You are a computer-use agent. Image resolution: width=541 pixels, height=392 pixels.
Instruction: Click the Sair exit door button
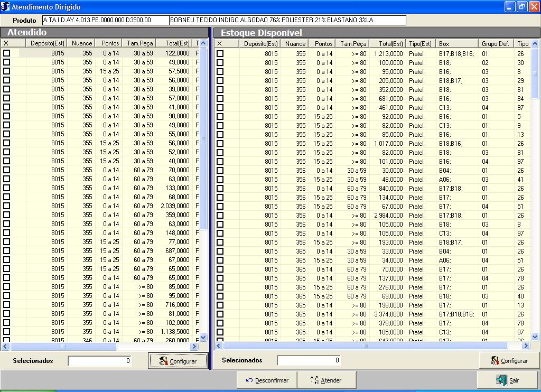(508, 380)
